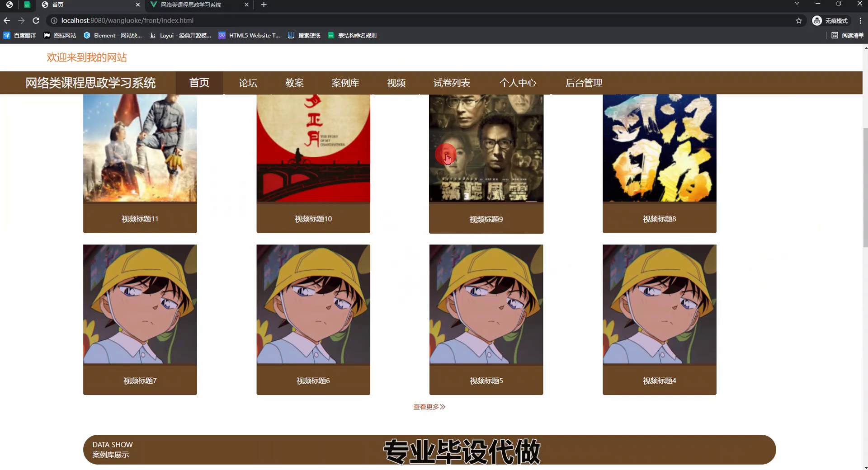
Task: Switch to the 网络类课程思政学习系统 browser tab
Action: coord(199,5)
